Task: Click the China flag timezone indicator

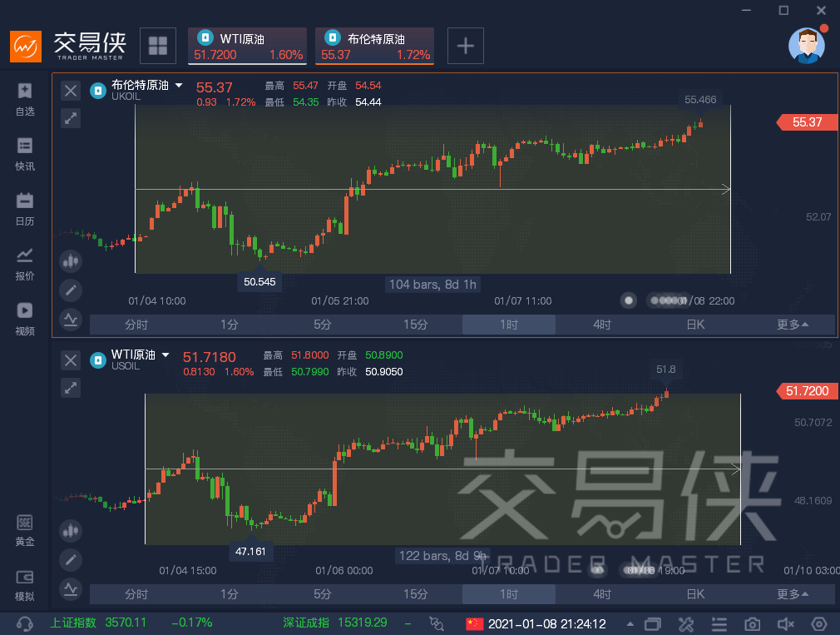Action: [475, 623]
